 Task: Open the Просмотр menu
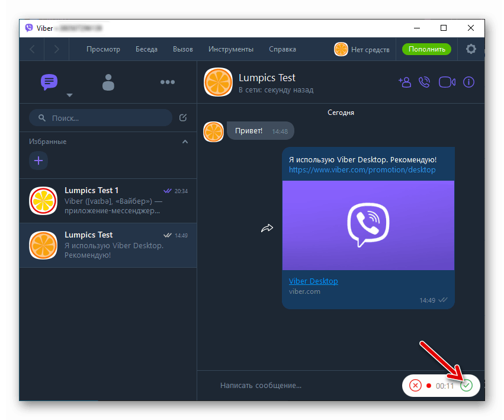pyautogui.click(x=103, y=49)
